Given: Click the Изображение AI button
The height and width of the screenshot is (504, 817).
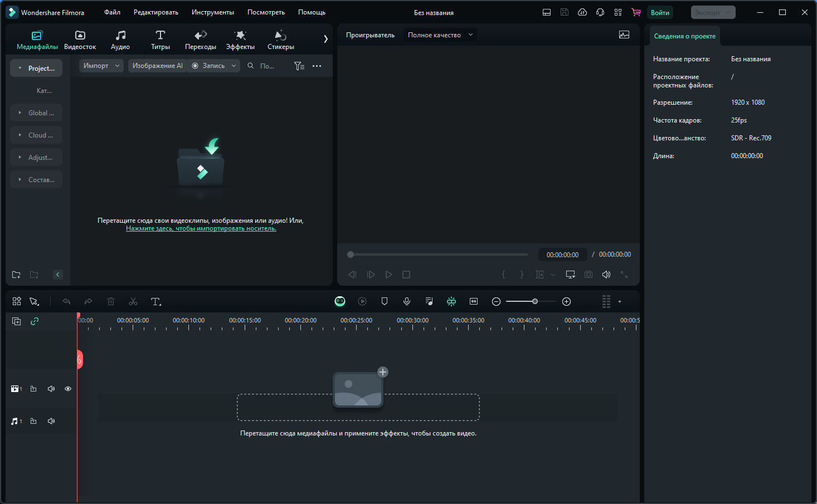Looking at the screenshot, I should point(157,66).
